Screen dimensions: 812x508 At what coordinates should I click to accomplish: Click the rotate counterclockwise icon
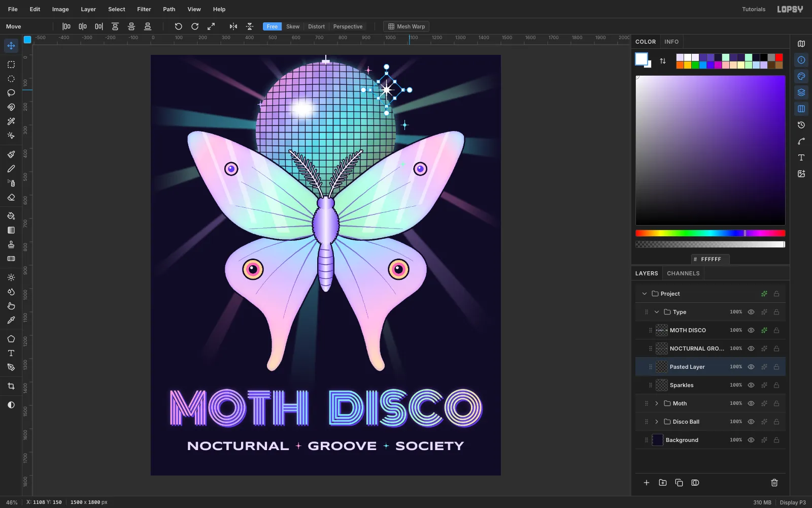coord(179,26)
